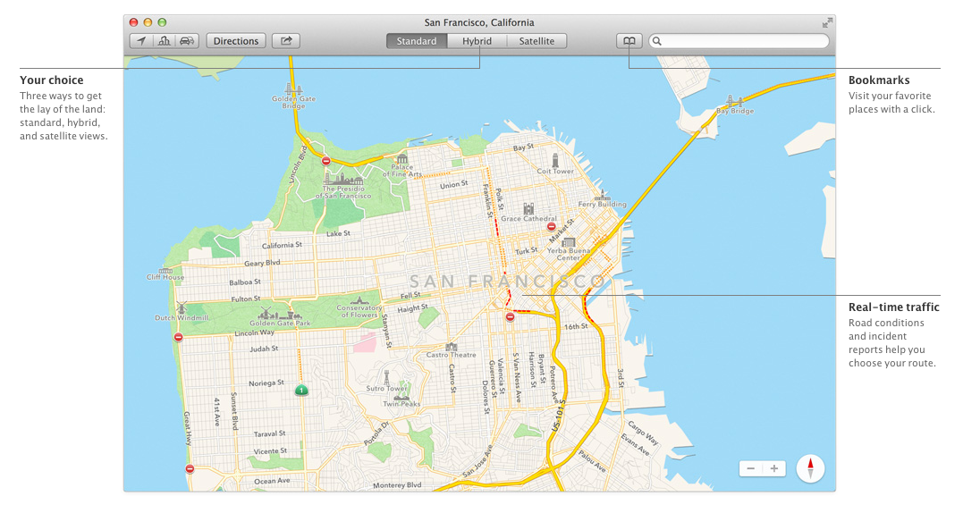
Task: Open the Bookmarks book icon
Action: click(629, 41)
